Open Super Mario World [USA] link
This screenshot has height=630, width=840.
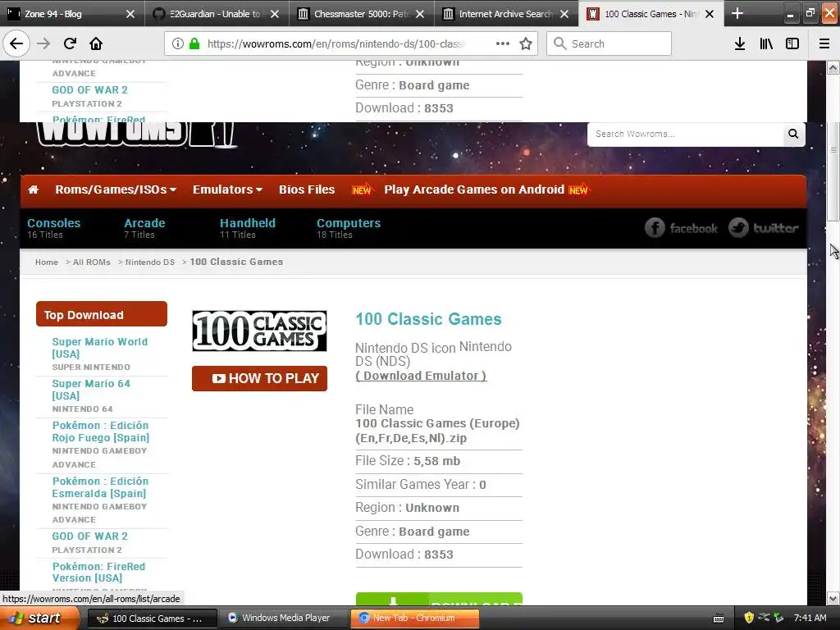coord(99,348)
